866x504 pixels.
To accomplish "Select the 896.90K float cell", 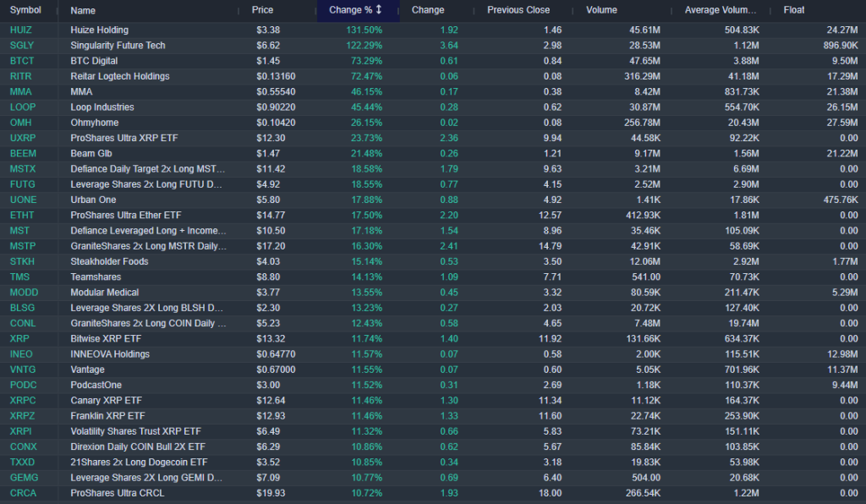I will [x=841, y=46].
